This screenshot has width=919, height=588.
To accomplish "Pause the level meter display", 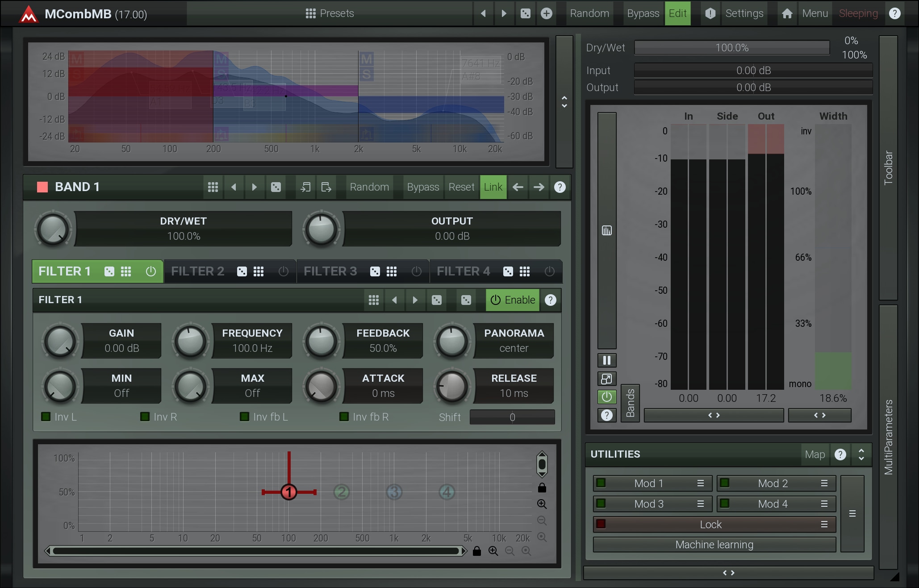I will 606,360.
